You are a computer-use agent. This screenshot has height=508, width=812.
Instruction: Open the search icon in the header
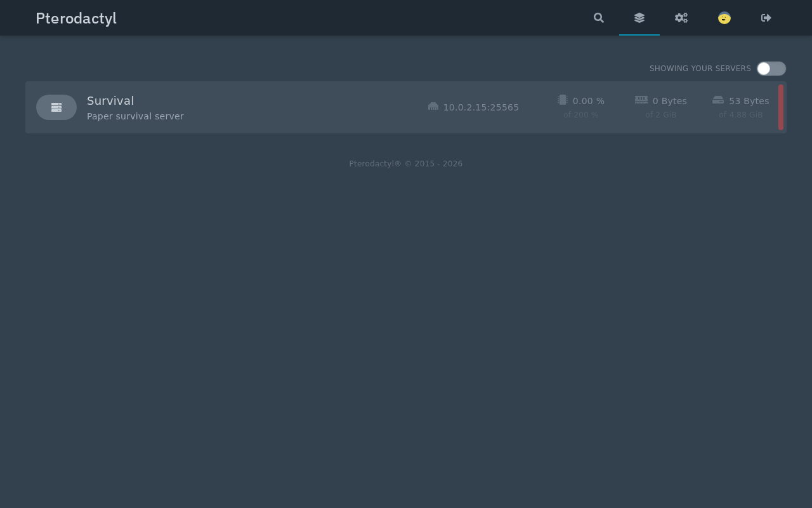click(x=599, y=18)
